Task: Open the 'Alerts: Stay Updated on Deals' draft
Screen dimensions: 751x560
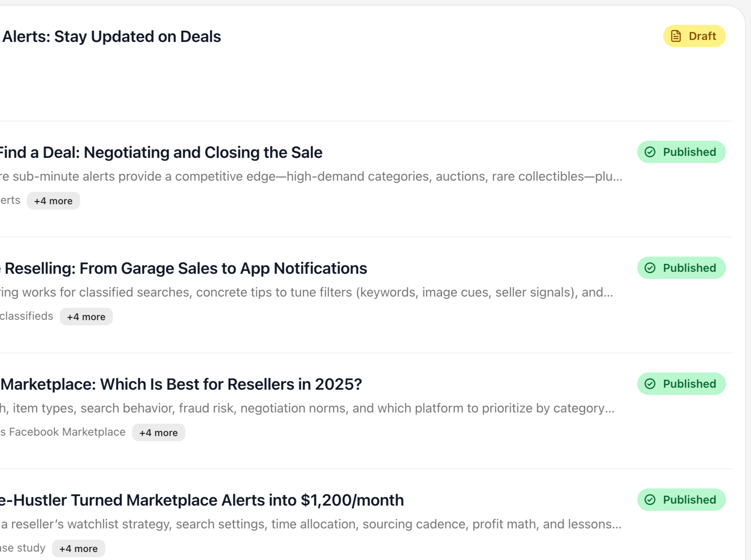Action: coord(111,36)
